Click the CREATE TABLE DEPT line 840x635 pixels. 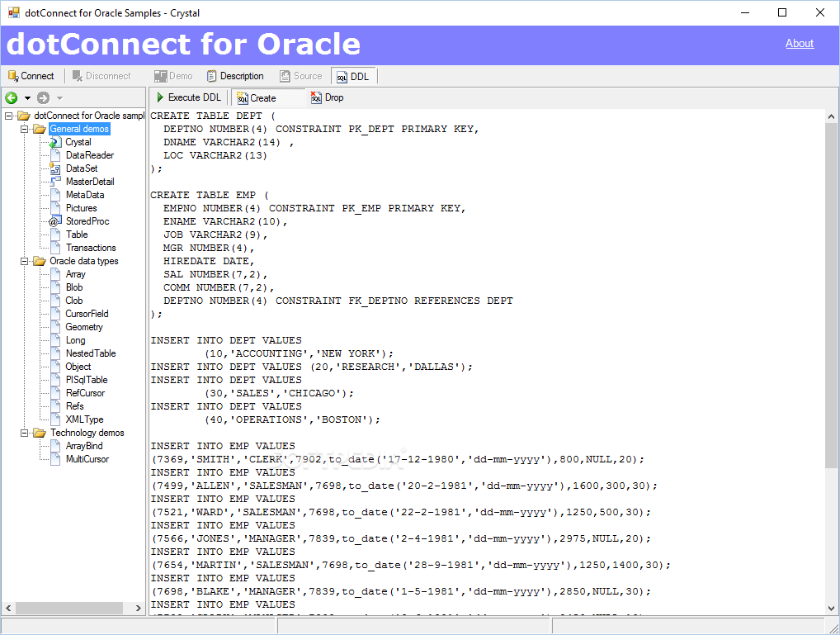[213, 116]
